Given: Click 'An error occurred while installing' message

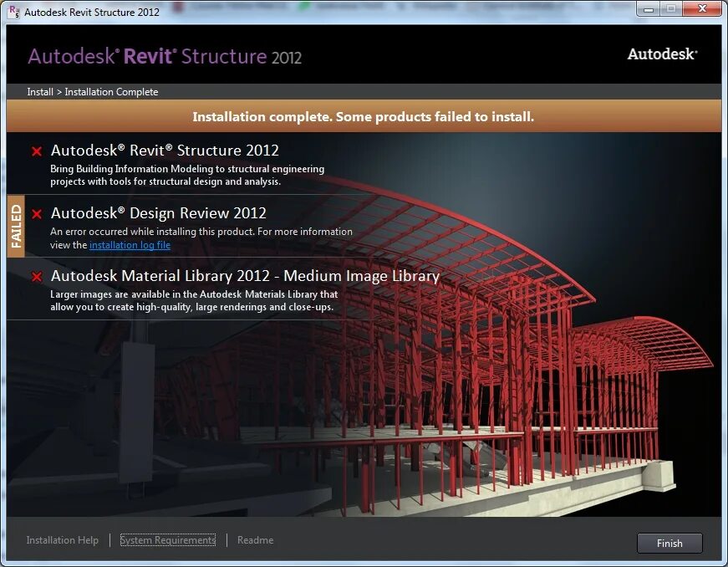Looking at the screenshot, I should [201, 238].
